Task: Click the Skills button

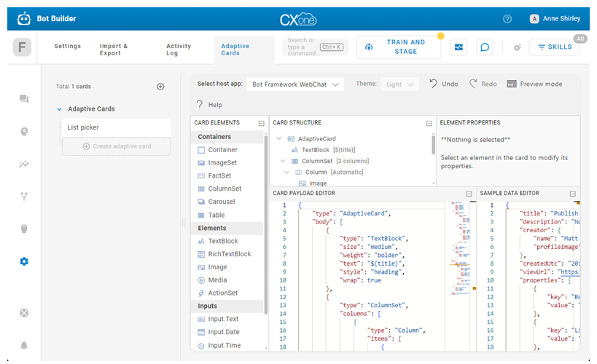Action: 554,47
